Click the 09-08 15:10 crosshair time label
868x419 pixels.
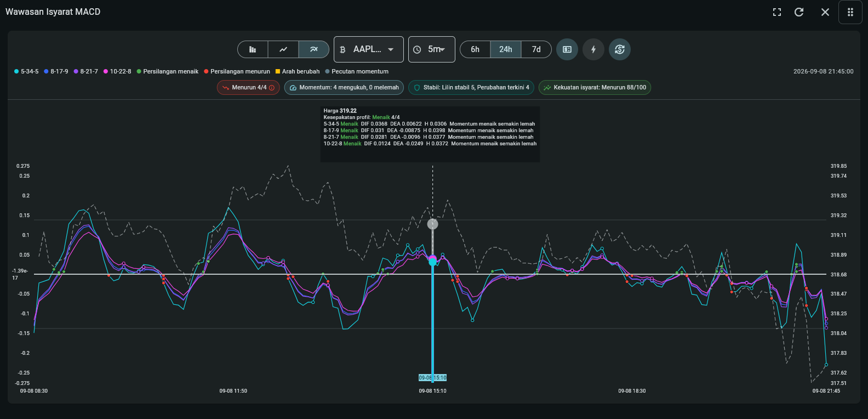coord(433,378)
